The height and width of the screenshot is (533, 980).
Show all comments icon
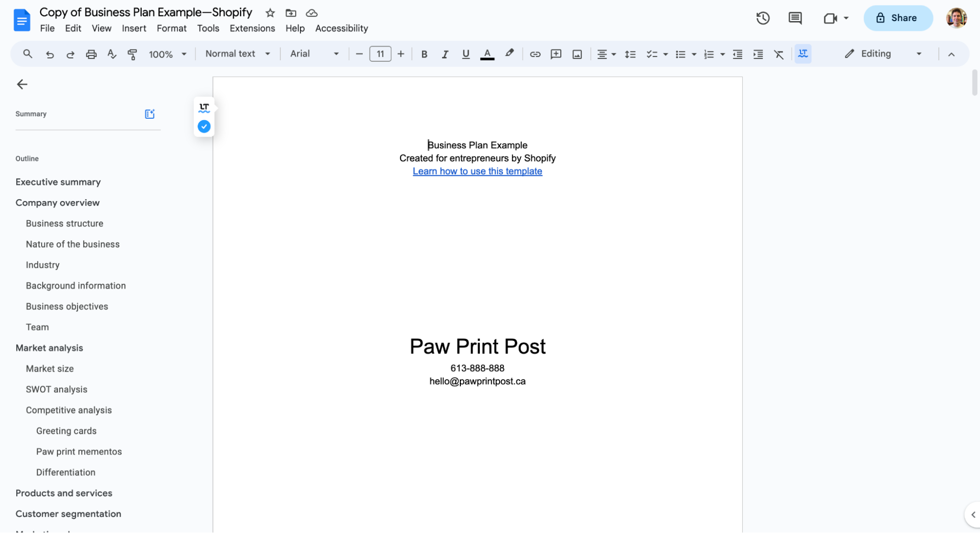point(795,18)
